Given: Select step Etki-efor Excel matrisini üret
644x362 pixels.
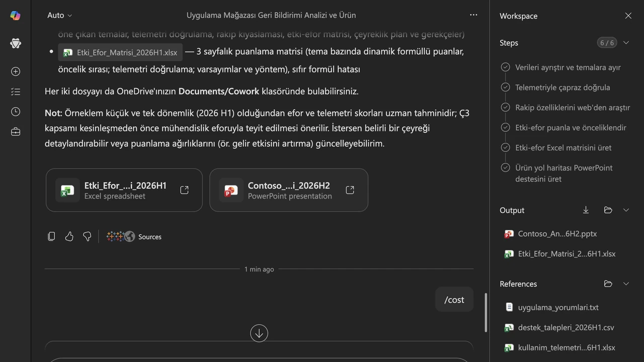Looking at the screenshot, I should 563,148.
